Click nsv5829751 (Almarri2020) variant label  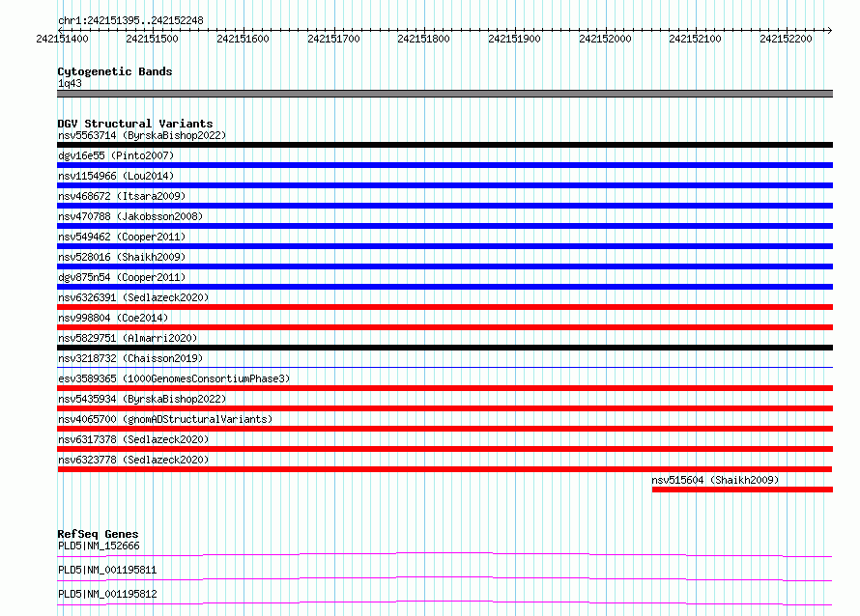(128, 338)
